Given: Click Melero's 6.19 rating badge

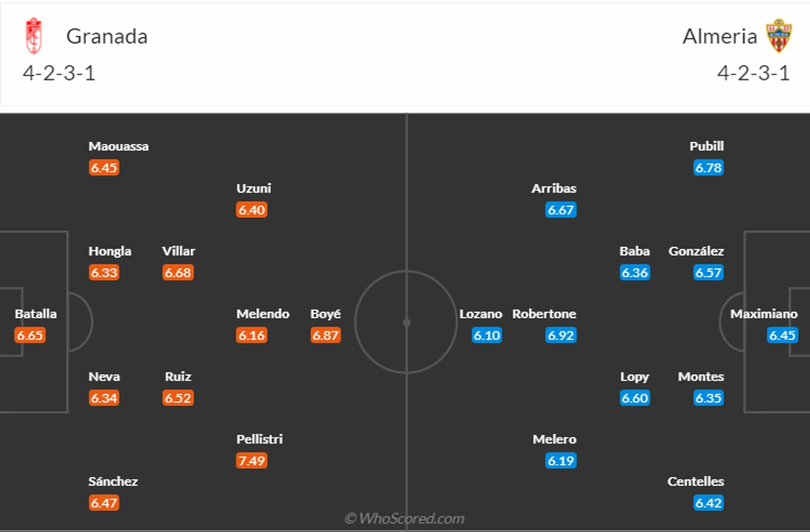Looking at the screenshot, I should [561, 460].
